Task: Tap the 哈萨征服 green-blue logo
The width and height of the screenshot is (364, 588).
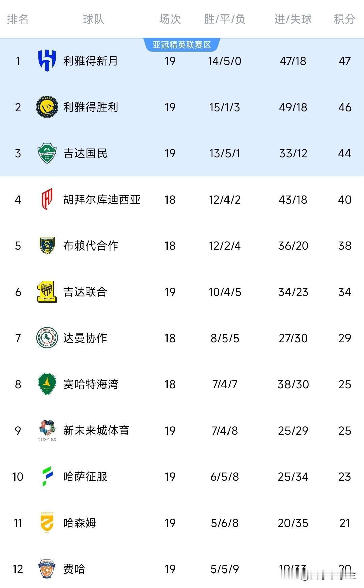Action: coord(47,476)
